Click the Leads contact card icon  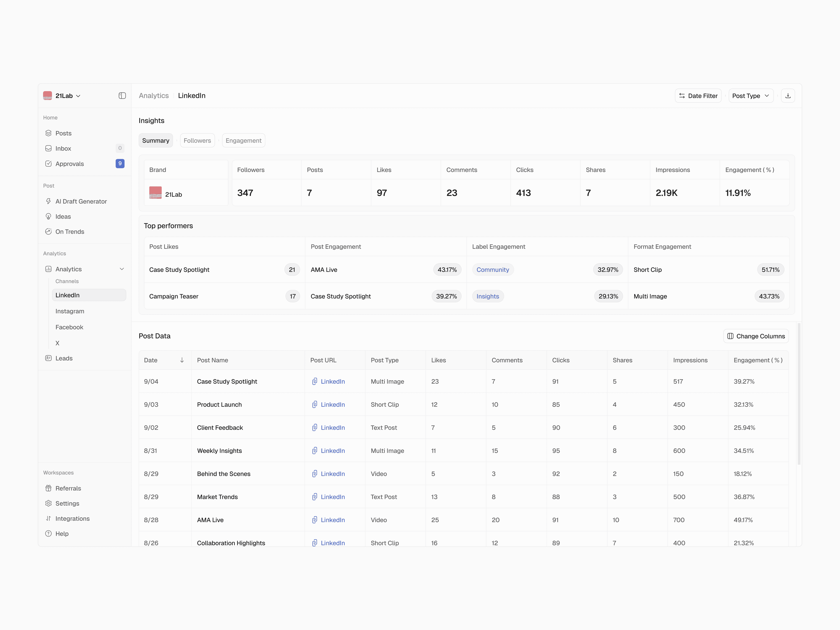(x=48, y=358)
